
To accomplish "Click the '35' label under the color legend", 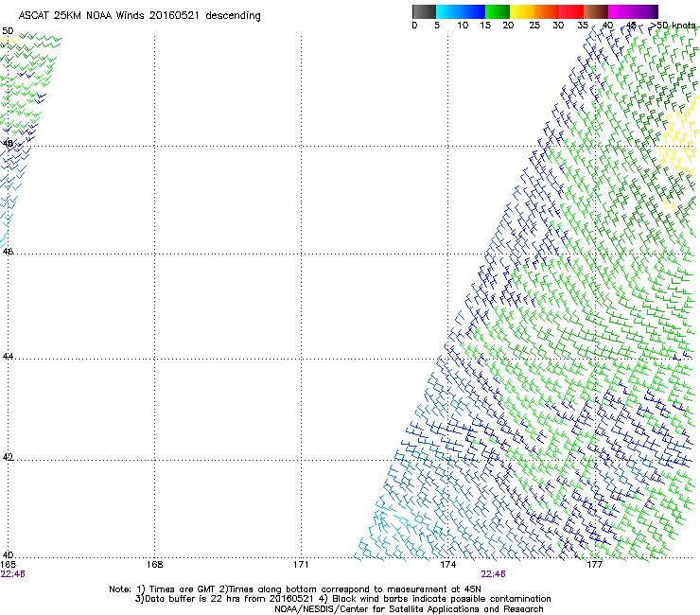I will [583, 26].
